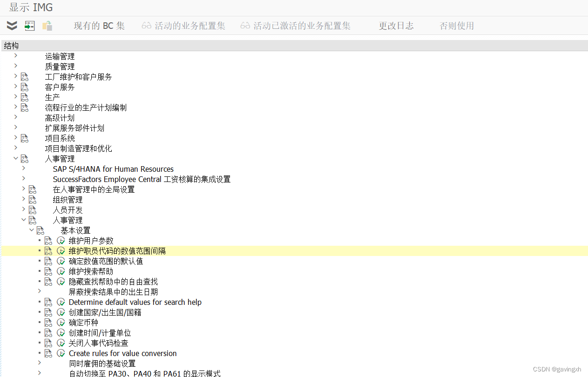This screenshot has width=588, height=377.
Task: Click the release/paste toolbar icon
Action: coord(47,26)
